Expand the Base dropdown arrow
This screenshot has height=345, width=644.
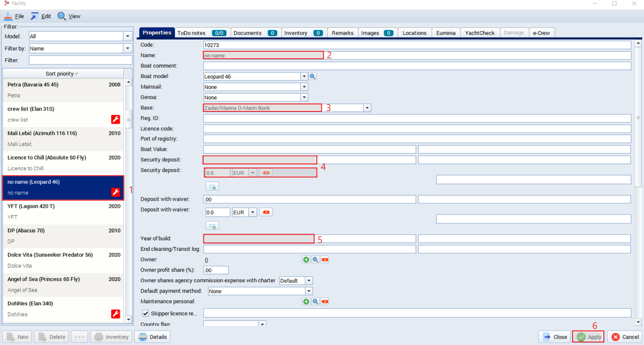click(x=367, y=108)
